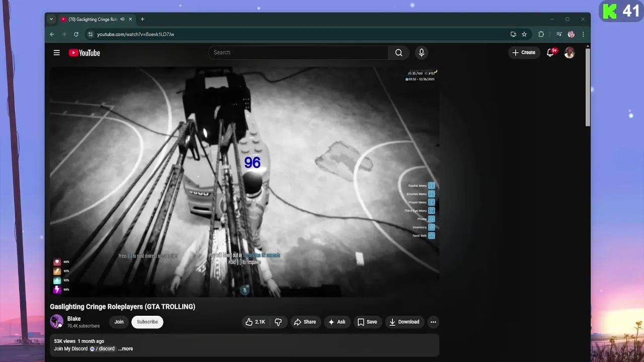Share the video

pos(305,322)
